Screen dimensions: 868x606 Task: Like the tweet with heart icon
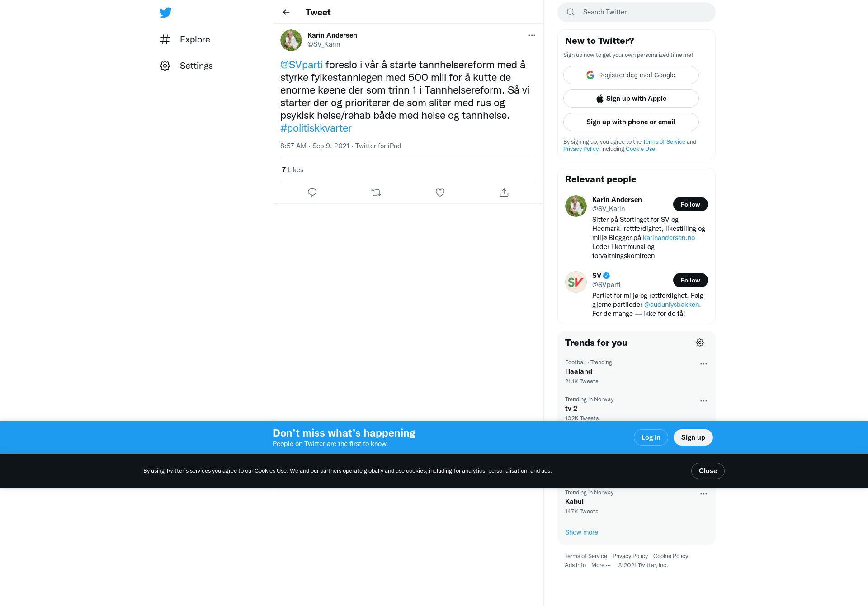[440, 193]
